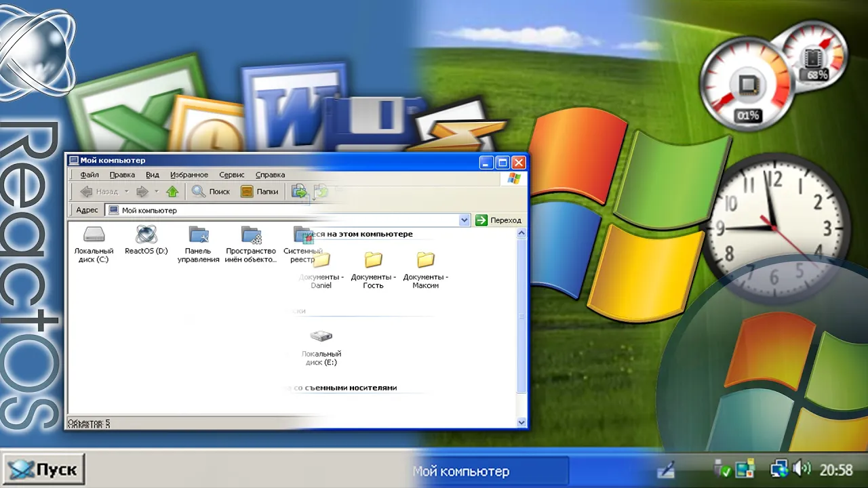Click the analog clock desktop gadget
This screenshot has height=488, width=868.
(775, 230)
